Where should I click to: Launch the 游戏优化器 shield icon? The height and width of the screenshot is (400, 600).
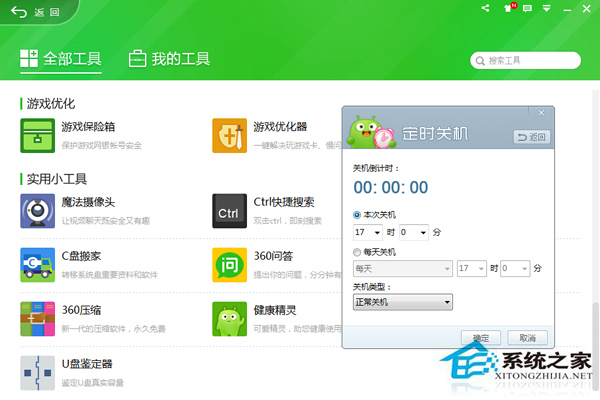[x=230, y=136]
